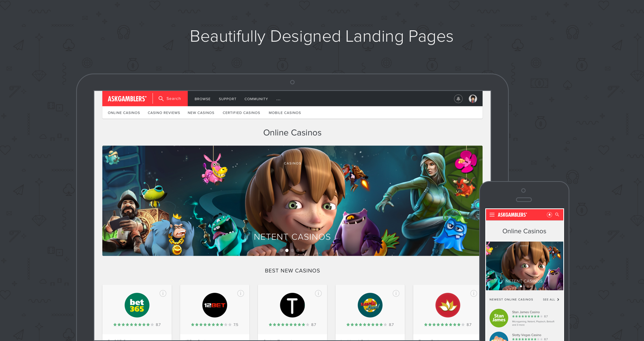
Task: Show info for 12BET card
Action: 241,293
